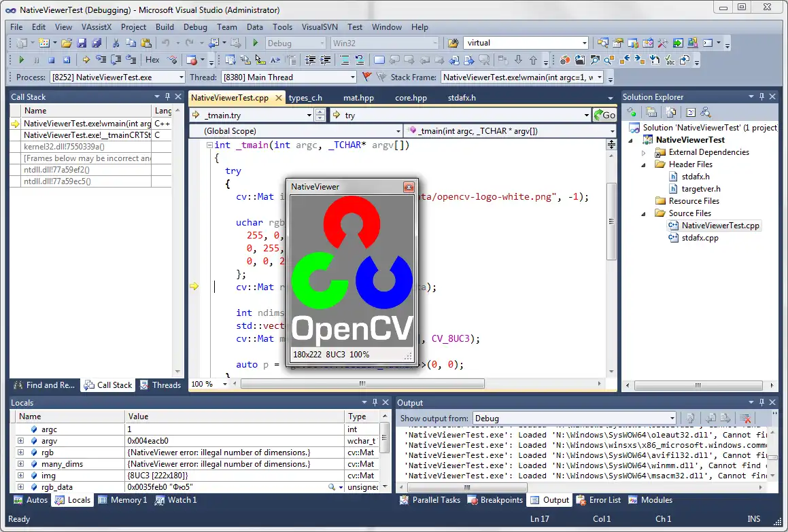Expand the External Dependencies node

(x=644, y=152)
